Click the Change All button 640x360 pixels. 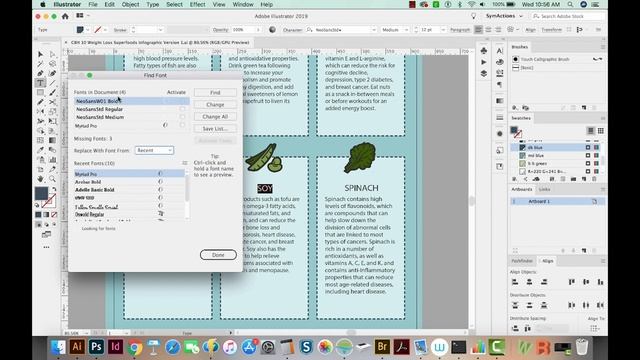click(215, 116)
